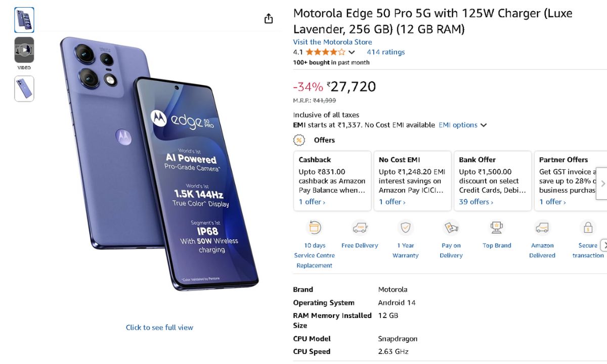Play the product video thumbnail

click(x=24, y=50)
